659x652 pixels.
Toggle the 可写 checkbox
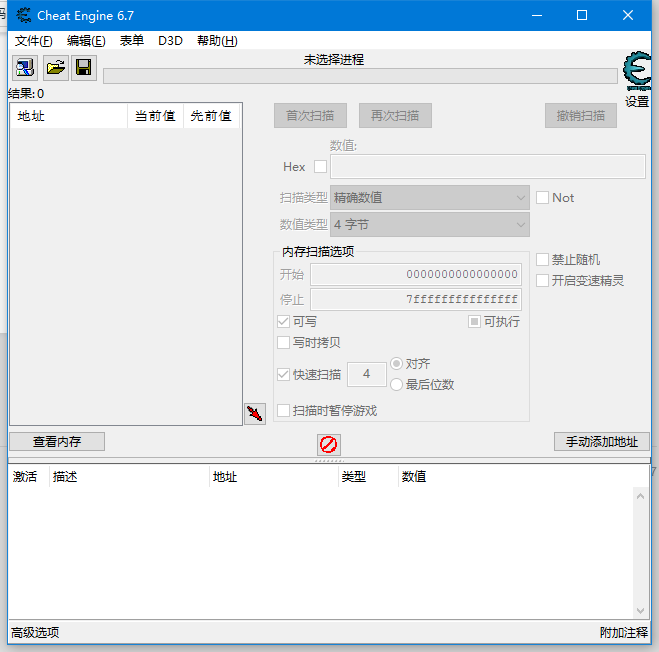pos(283,322)
